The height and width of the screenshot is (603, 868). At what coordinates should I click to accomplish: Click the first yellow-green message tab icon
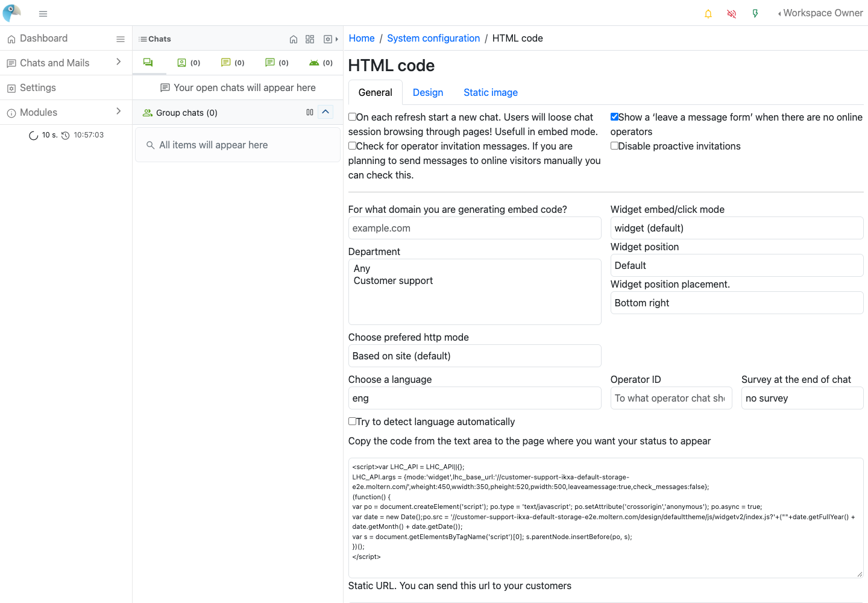[x=226, y=63]
